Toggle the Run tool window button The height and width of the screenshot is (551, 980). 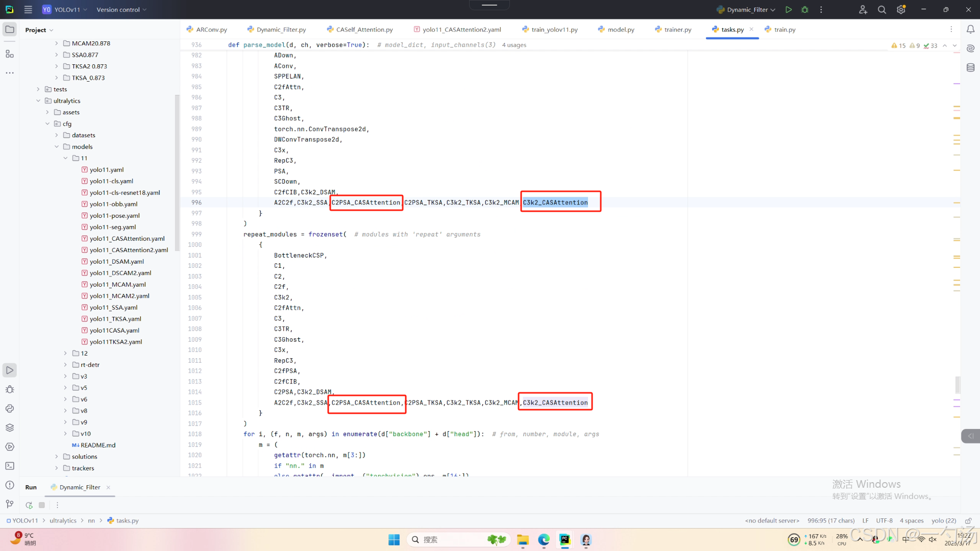tap(10, 370)
